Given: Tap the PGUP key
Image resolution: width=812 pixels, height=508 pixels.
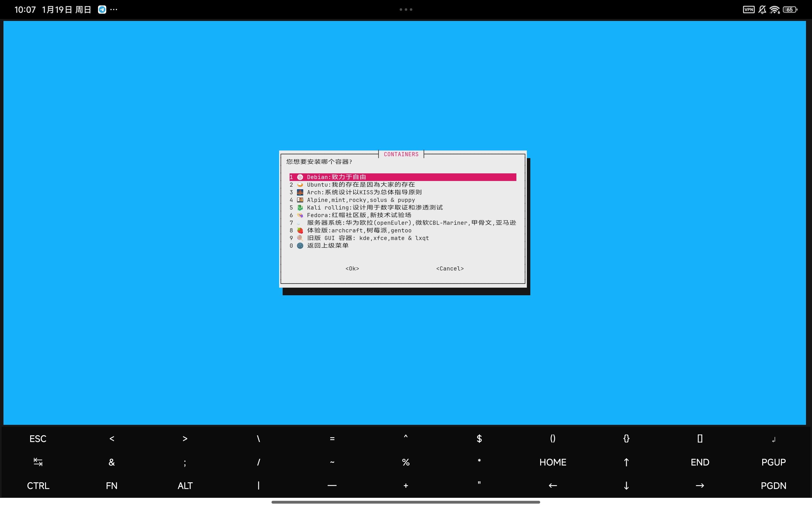Looking at the screenshot, I should click(x=773, y=462).
